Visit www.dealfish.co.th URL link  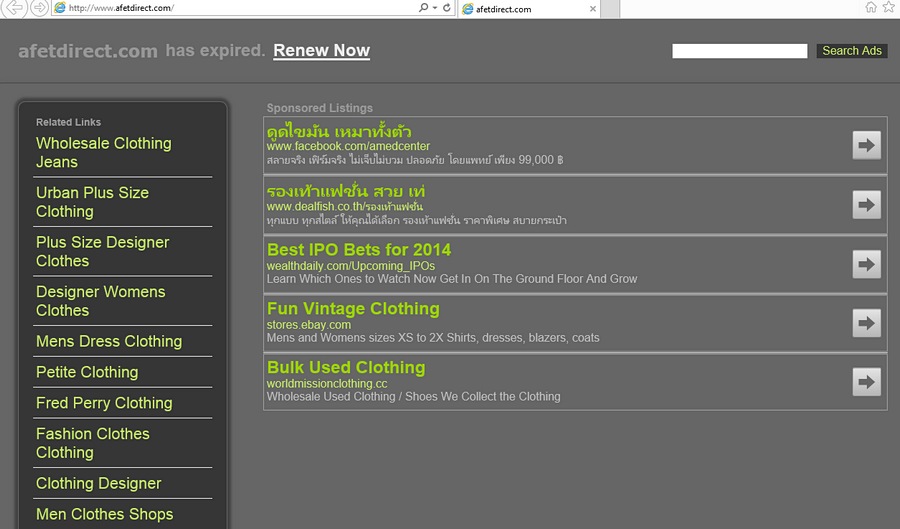(x=345, y=207)
